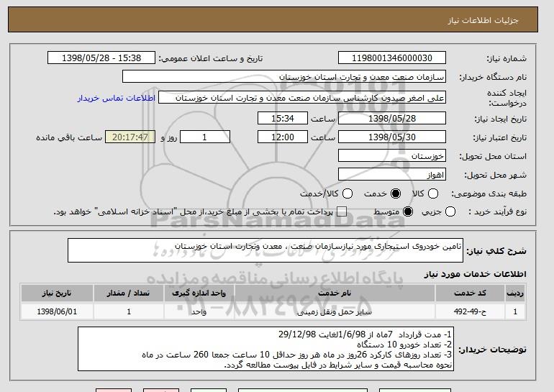Click the province field خوزستان
Image resolution: width=554 pixels, height=392 pixels.
click(392, 156)
